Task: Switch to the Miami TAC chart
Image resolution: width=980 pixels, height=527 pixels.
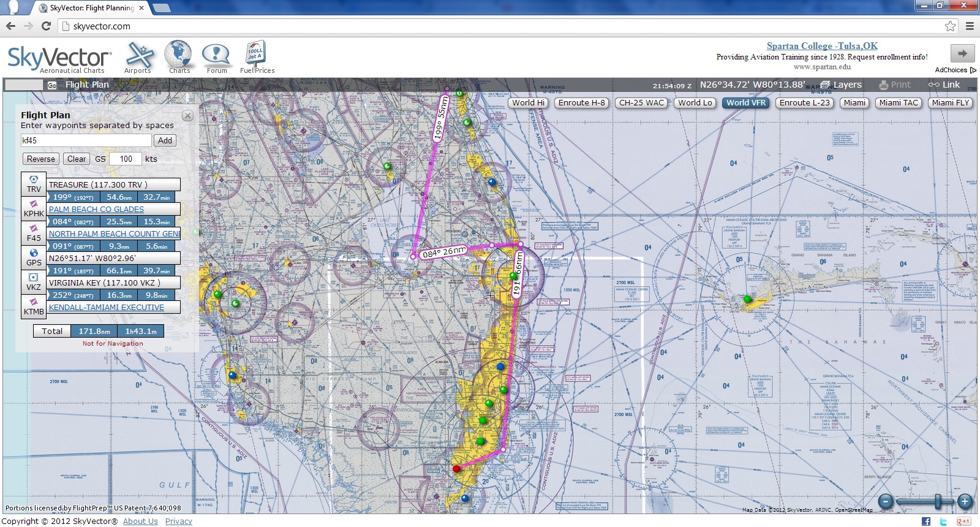Action: [x=899, y=103]
